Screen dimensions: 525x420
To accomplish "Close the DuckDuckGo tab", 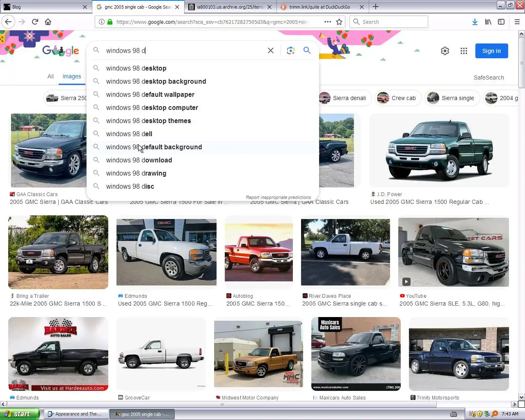I will coord(362,7).
